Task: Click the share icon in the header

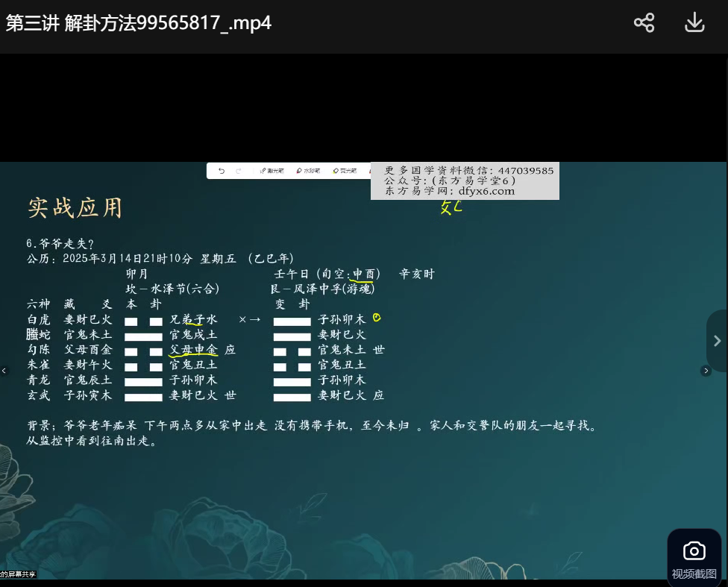Action: [x=644, y=22]
